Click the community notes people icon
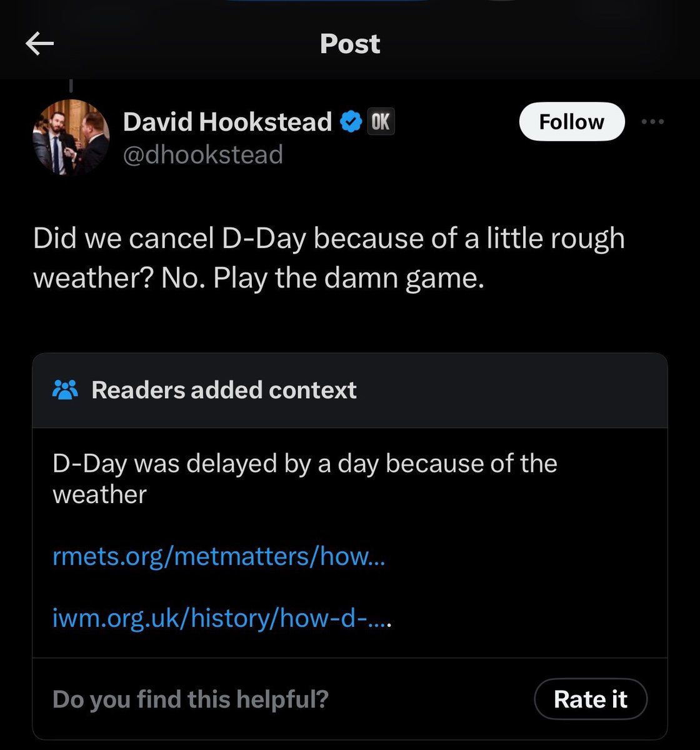Screen dimensions: 700x750 (65, 390)
